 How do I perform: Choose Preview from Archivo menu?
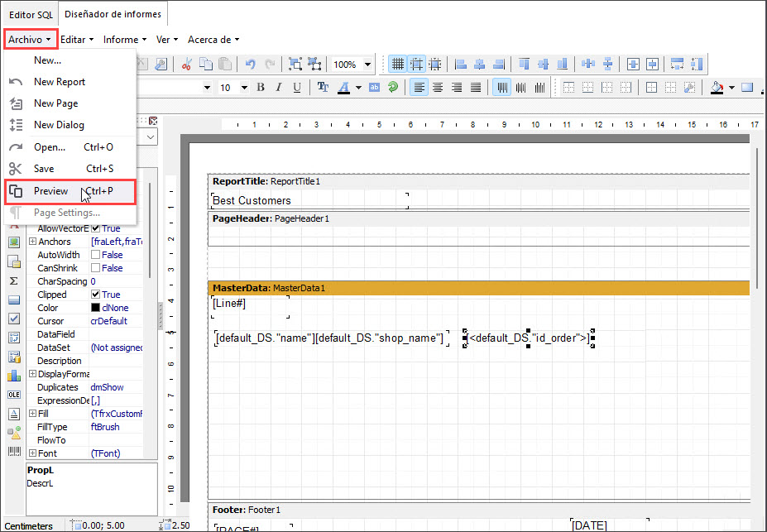click(x=70, y=191)
